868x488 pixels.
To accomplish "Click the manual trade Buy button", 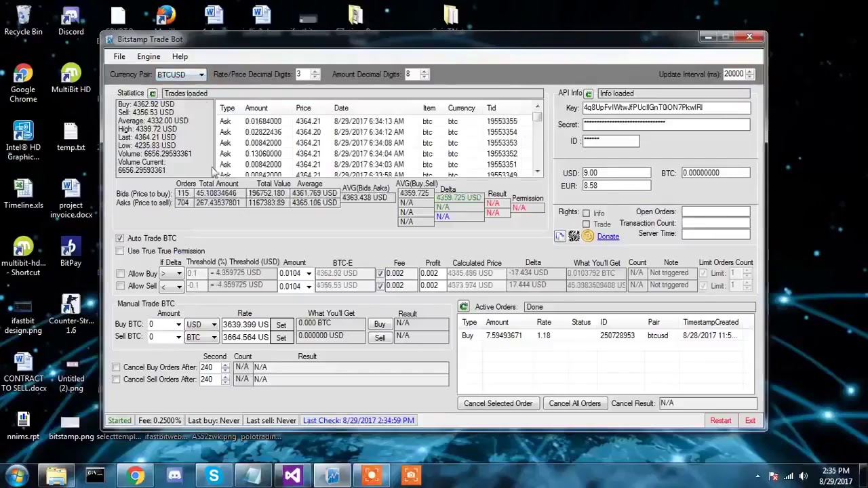I will (x=380, y=325).
